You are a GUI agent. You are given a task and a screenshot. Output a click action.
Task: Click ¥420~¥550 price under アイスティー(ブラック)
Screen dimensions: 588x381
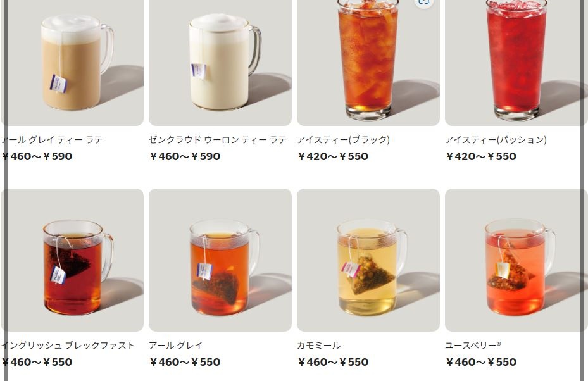point(333,156)
